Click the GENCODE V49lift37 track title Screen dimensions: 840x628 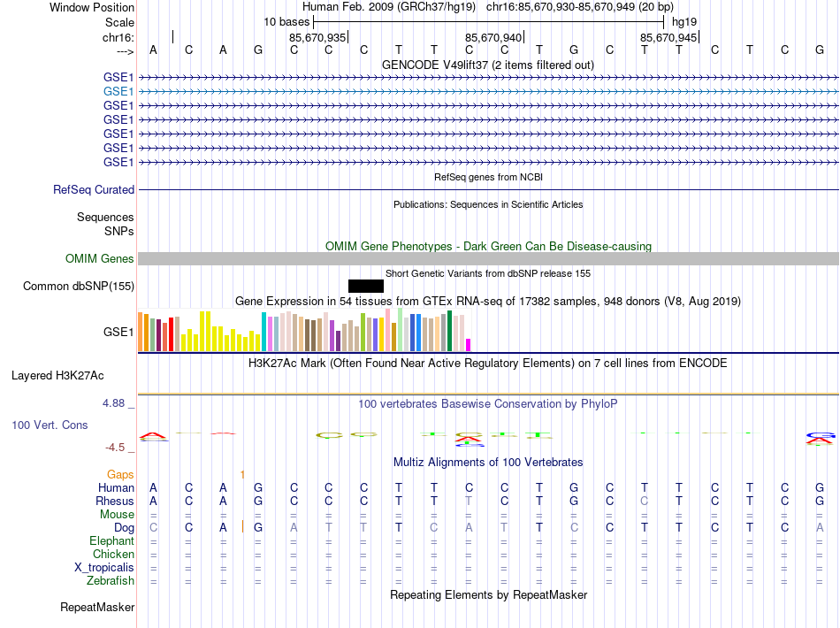click(x=487, y=65)
